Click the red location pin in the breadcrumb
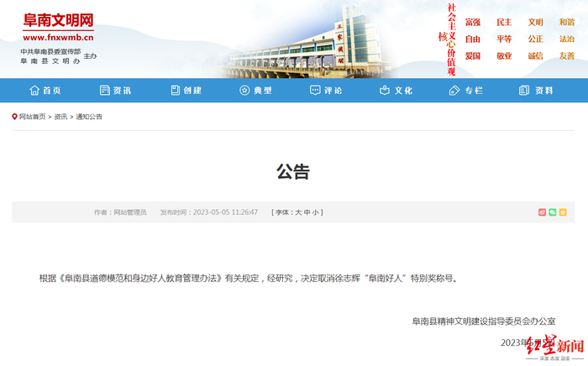 (14, 117)
